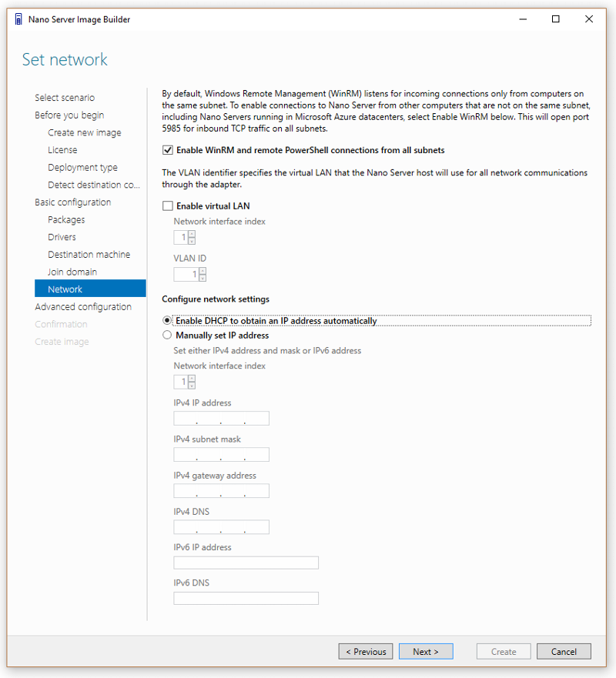Image resolution: width=616 pixels, height=678 pixels.
Task: Click the IPv6 IP address field
Action: 246,563
